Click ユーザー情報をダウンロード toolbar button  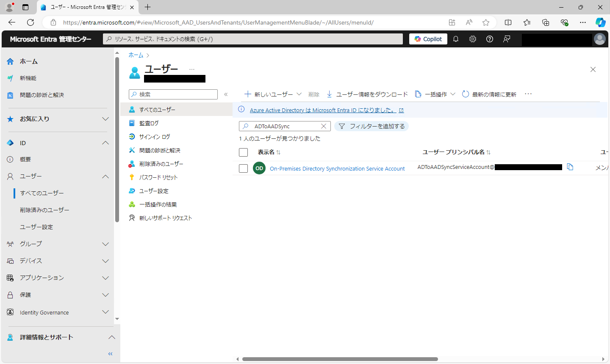pyautogui.click(x=367, y=94)
